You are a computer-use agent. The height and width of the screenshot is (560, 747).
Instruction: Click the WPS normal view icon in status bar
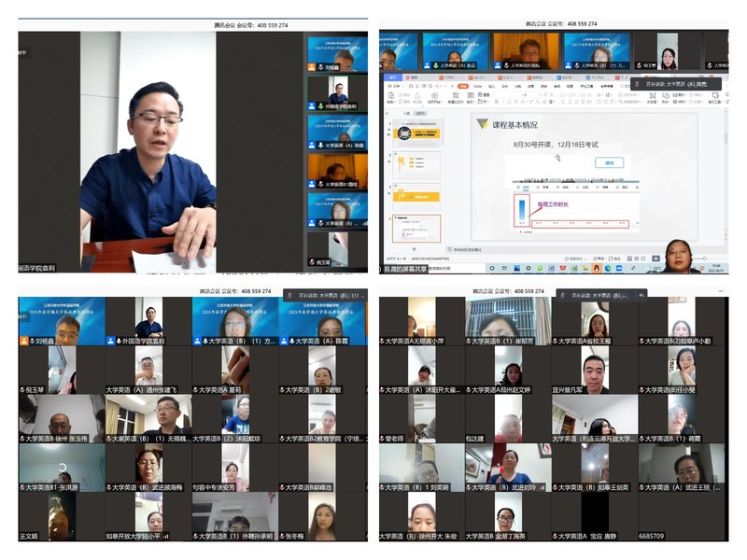629,259
